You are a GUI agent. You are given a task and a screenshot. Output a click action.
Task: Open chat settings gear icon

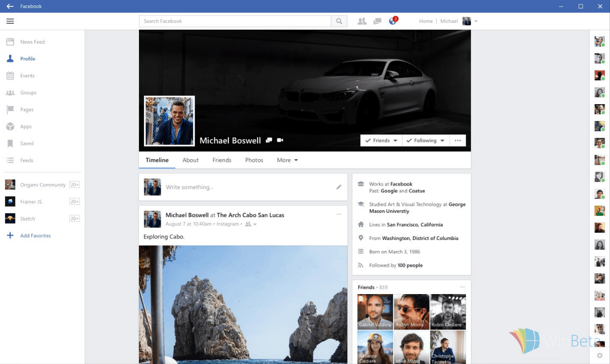(600, 356)
